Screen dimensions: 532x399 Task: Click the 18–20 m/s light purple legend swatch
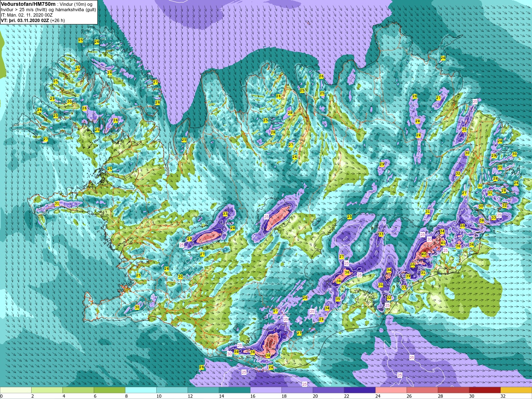pyautogui.click(x=297, y=390)
